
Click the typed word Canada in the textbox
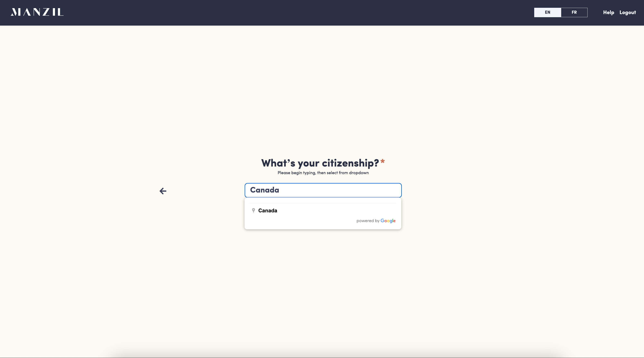pyautogui.click(x=265, y=190)
